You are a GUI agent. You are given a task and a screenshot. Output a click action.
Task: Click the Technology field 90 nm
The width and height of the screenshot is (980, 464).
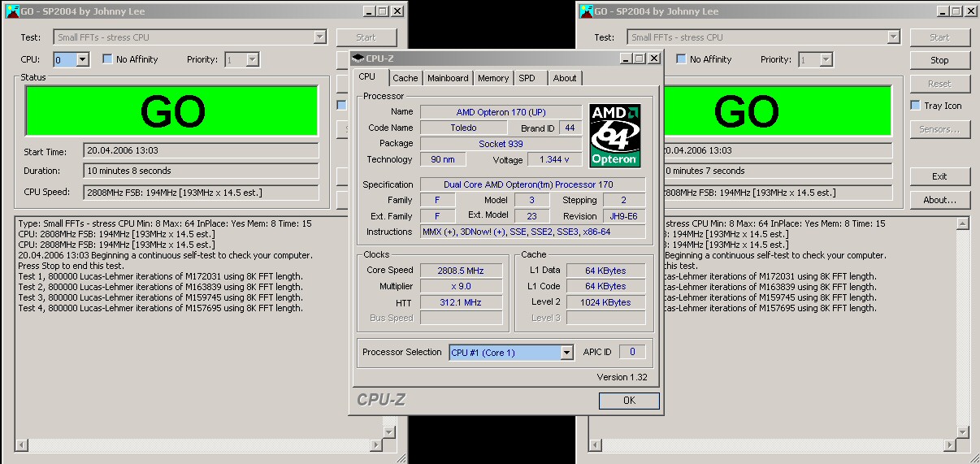[x=443, y=159]
